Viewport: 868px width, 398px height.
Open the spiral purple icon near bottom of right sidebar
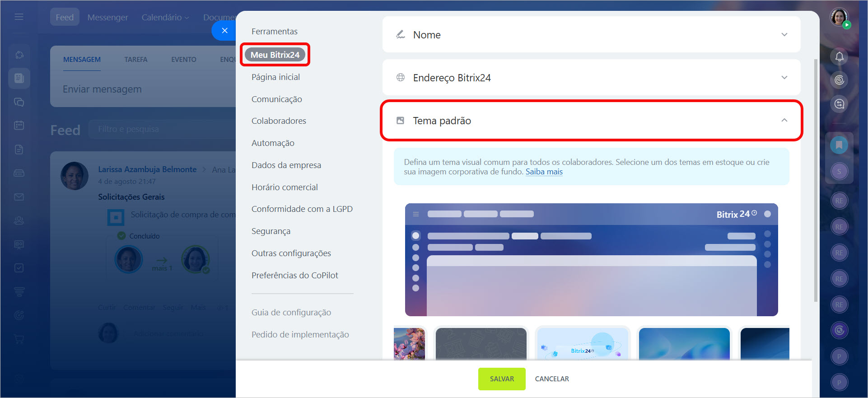[x=839, y=330]
